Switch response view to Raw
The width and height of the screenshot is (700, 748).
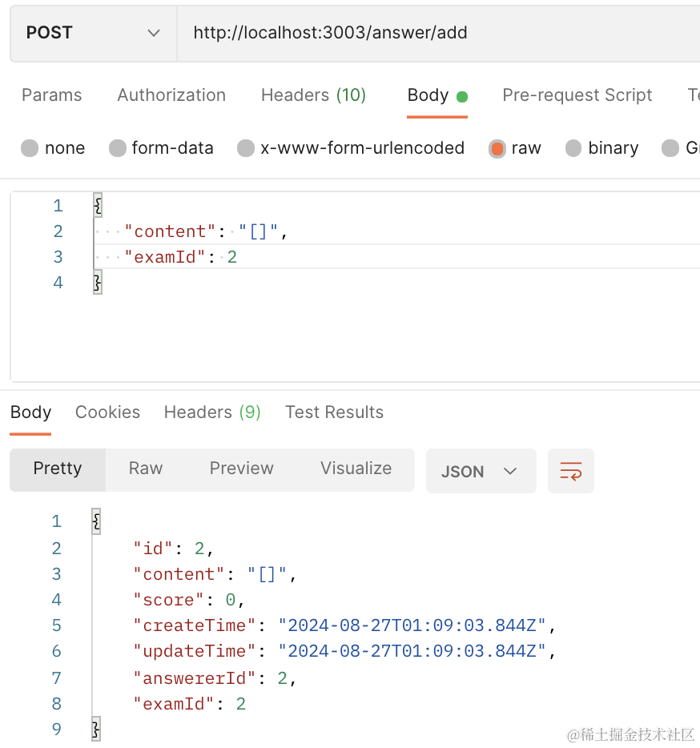(146, 469)
